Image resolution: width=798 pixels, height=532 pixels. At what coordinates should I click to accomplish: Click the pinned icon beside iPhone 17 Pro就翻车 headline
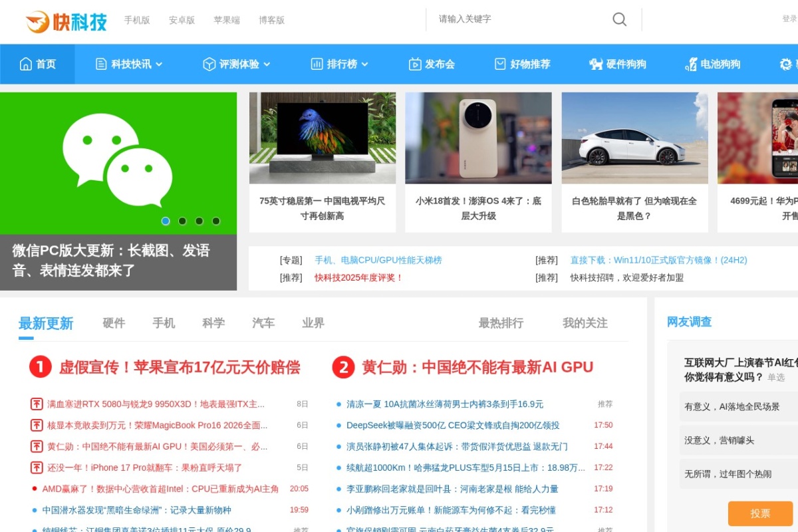click(x=37, y=467)
